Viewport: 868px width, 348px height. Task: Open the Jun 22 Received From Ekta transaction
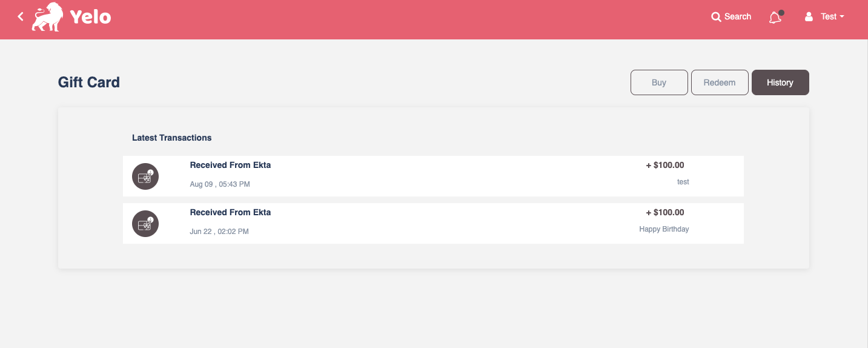click(x=433, y=224)
